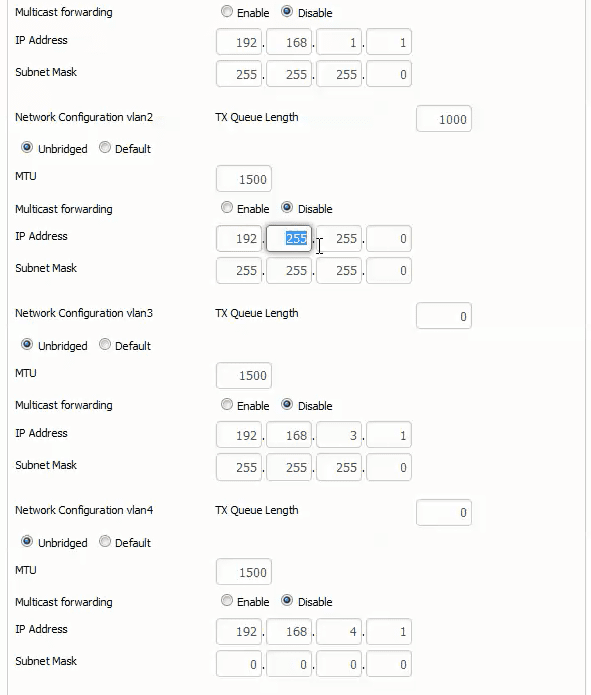Click the vlan4 MTU field
Screen dimensions: 591x695
click(x=244, y=572)
